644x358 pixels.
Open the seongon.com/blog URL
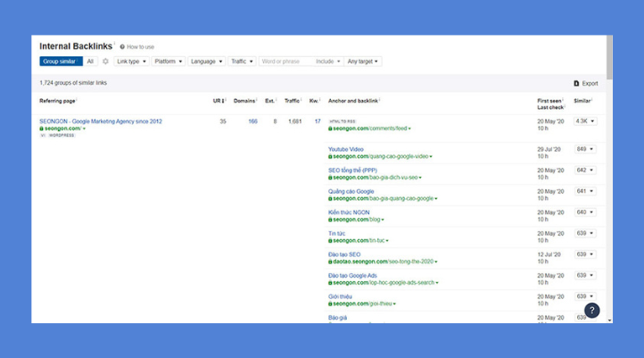pos(356,220)
